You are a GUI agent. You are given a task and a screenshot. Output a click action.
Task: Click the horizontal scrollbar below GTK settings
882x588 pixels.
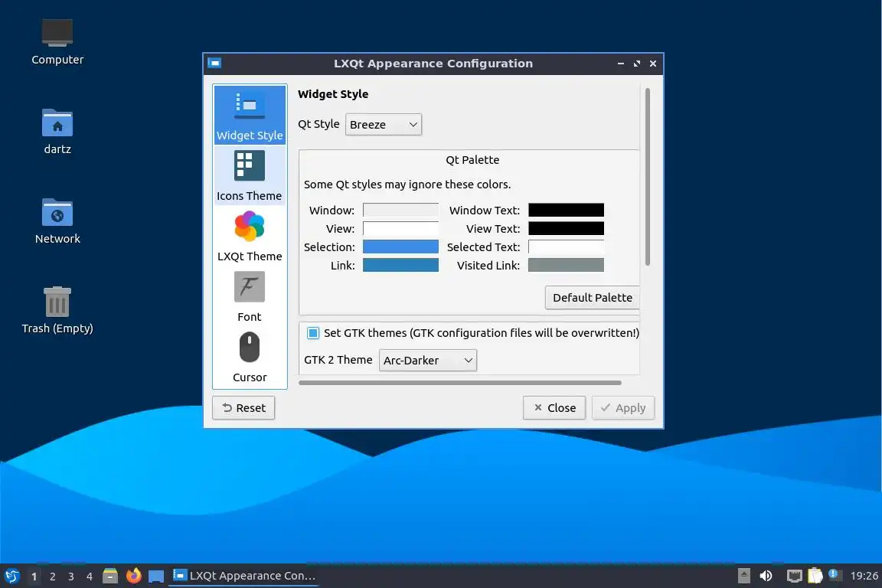point(460,383)
